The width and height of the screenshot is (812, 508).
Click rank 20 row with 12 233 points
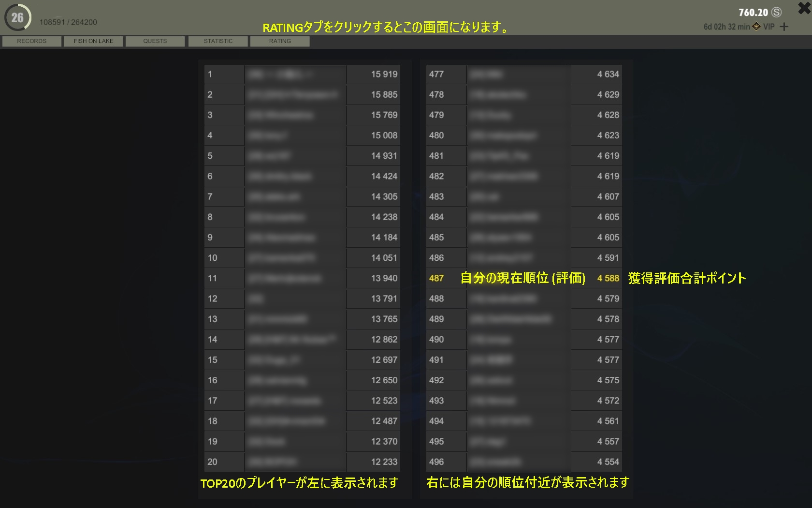[x=302, y=462]
